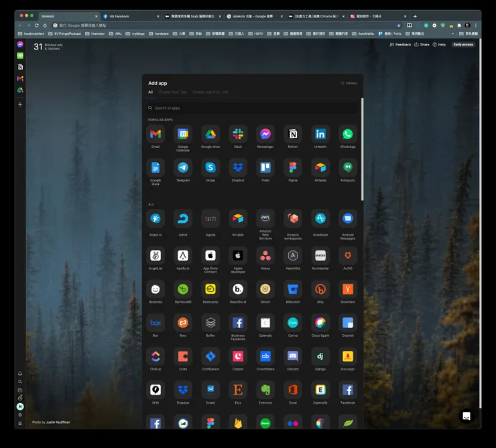Open Gmail in the left sidebar
This screenshot has width=496, height=448.
(20, 78)
